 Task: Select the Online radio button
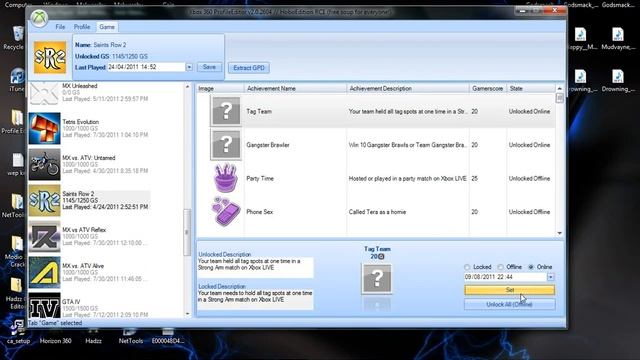click(531, 267)
